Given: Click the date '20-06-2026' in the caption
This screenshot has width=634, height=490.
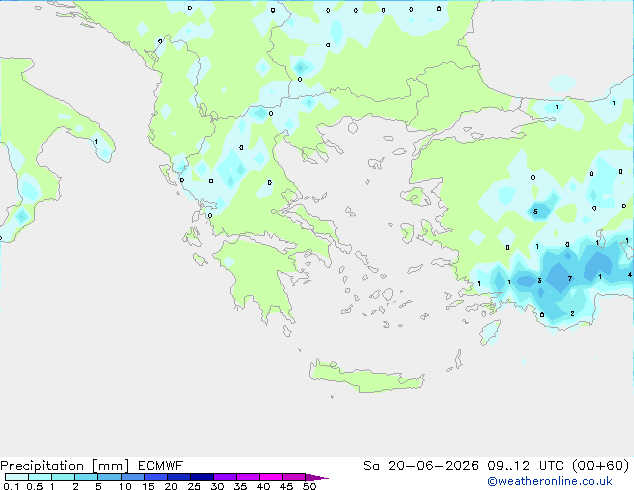Looking at the screenshot, I should click(433, 466).
